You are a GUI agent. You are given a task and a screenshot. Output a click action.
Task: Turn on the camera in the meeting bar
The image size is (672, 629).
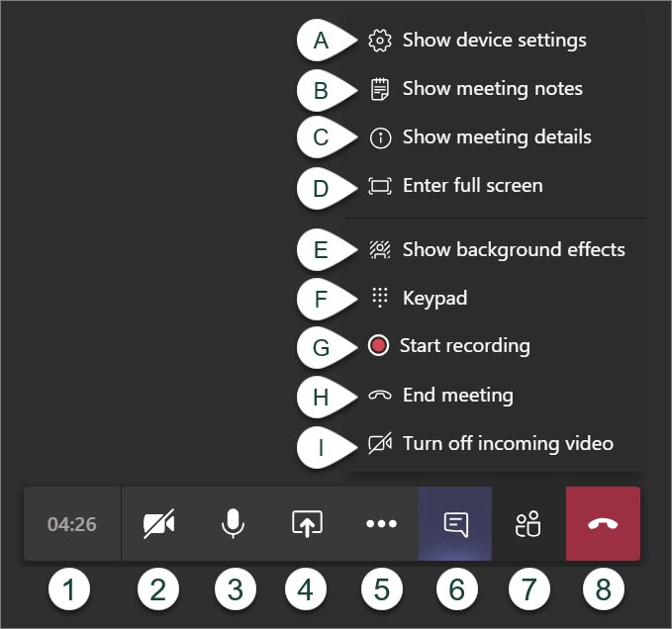tap(158, 524)
